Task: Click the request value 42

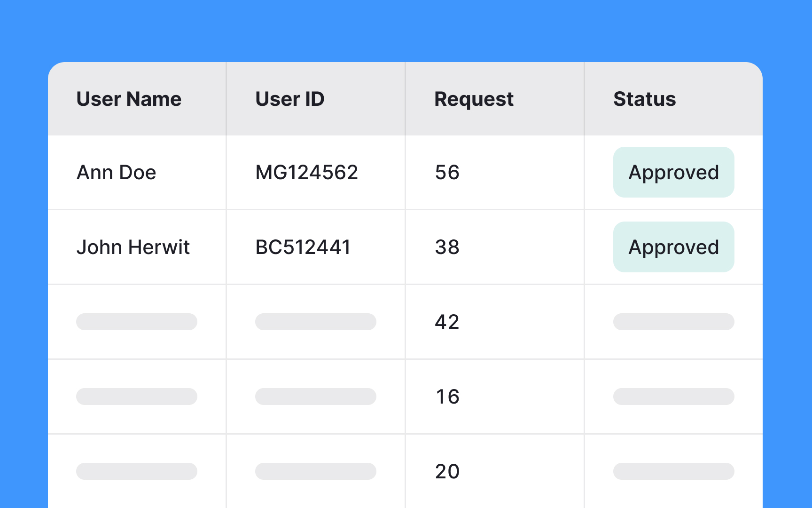Action: point(445,322)
